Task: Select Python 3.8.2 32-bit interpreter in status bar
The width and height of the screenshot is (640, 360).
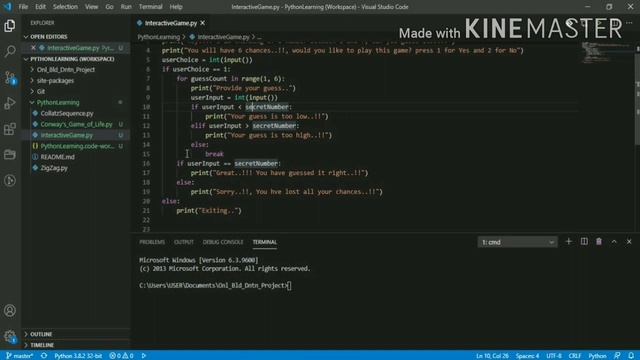Action: pos(78,356)
